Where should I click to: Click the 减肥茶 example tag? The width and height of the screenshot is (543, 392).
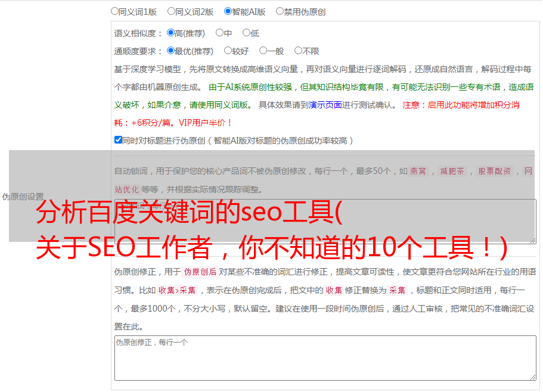[x=452, y=171]
